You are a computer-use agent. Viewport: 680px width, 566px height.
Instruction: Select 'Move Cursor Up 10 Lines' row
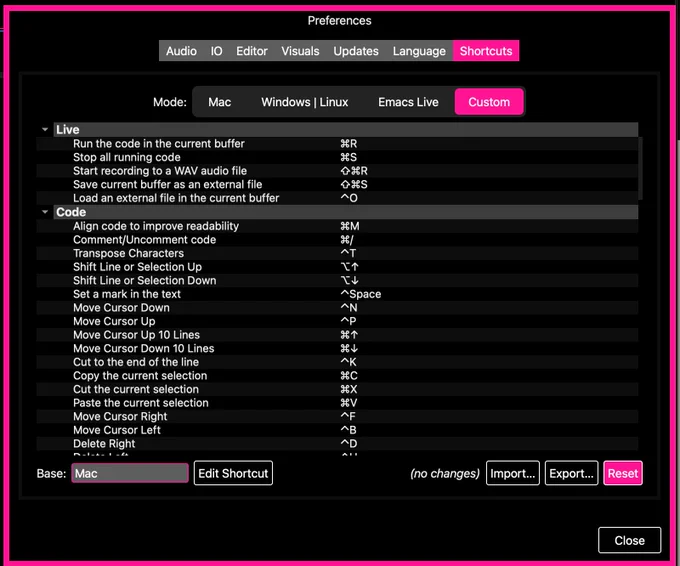point(337,335)
